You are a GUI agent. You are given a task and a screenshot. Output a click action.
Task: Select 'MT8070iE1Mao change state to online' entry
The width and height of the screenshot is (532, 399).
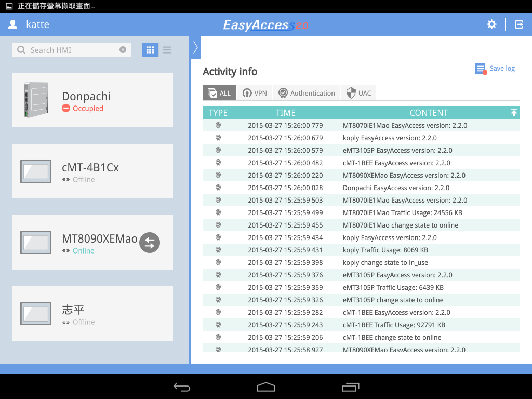[361, 225]
